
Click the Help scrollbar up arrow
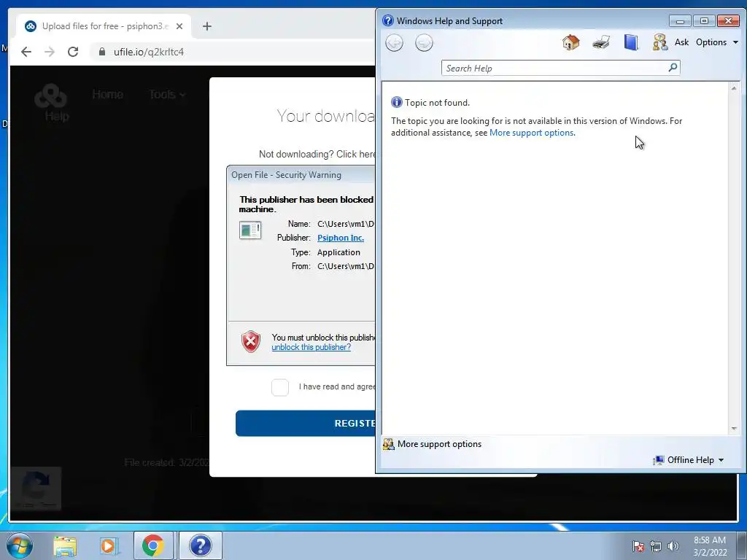tap(734, 88)
